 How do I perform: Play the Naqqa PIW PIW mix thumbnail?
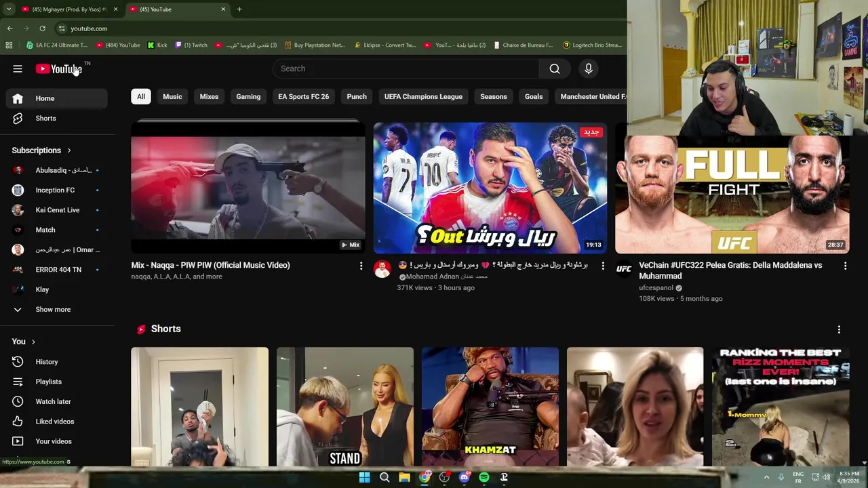248,188
